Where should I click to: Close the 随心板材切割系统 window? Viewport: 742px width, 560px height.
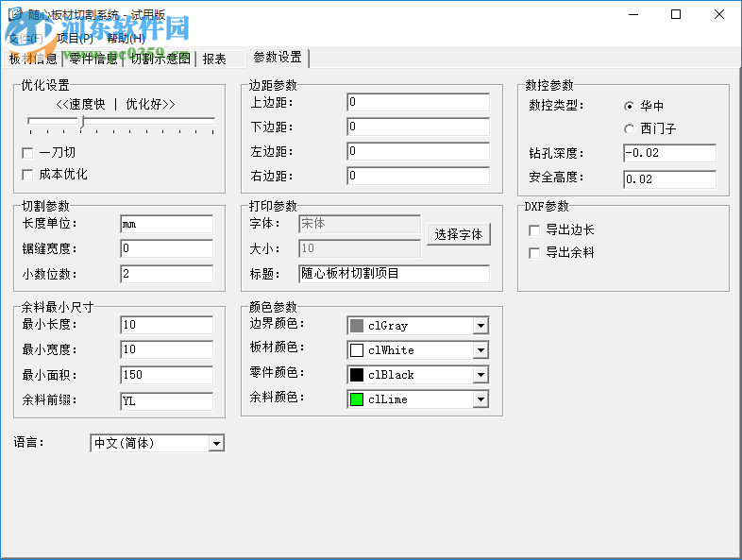[718, 14]
